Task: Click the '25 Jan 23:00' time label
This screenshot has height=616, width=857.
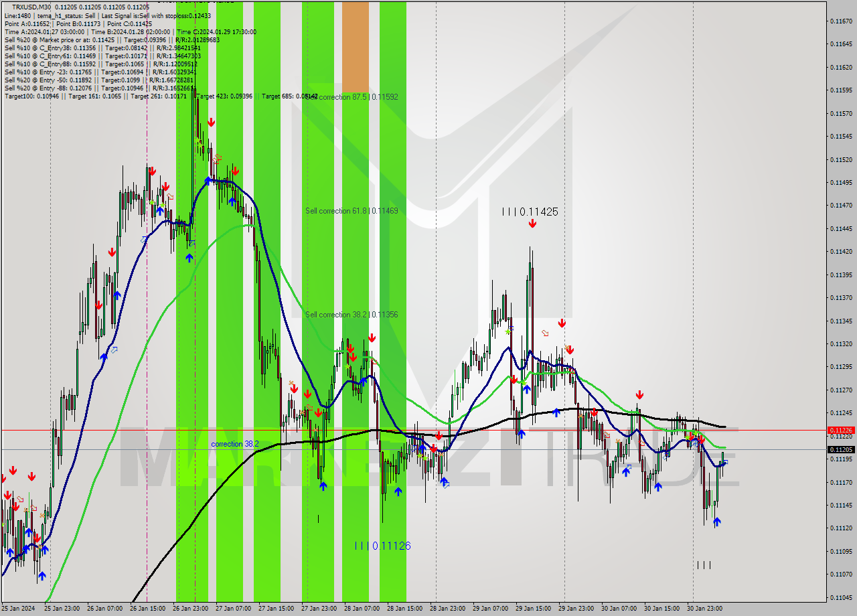Action: 61,609
